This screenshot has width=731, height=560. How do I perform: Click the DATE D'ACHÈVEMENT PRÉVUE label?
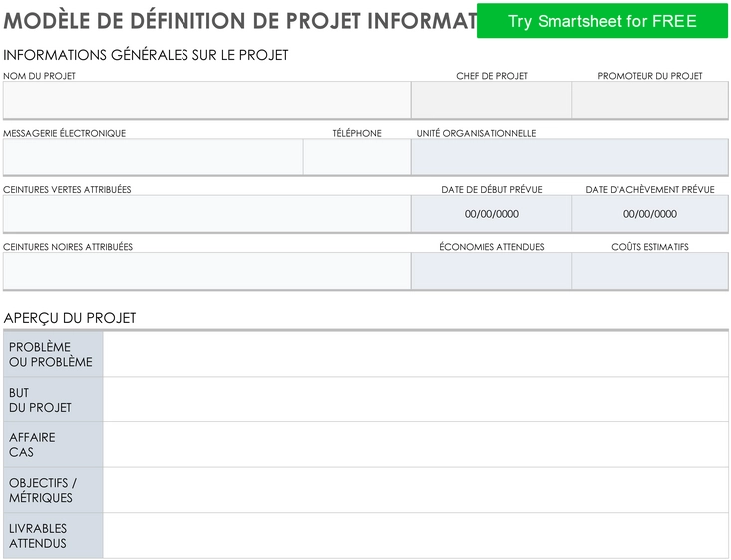click(650, 189)
